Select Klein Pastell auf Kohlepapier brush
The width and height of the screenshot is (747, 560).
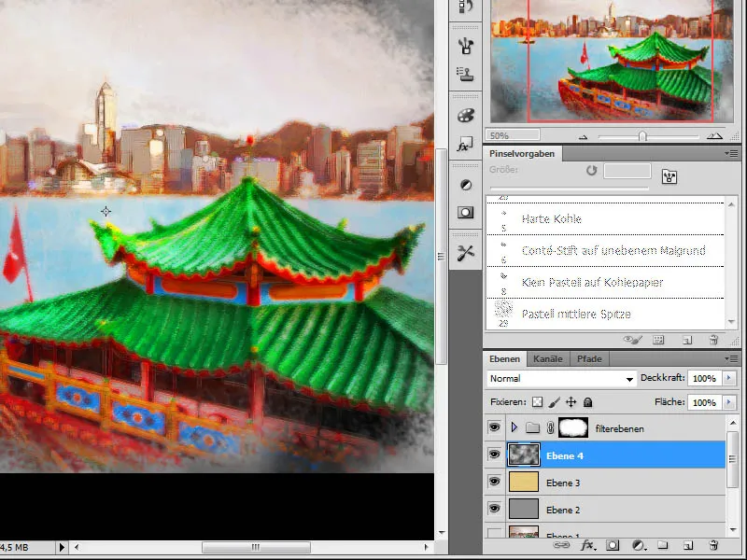coord(605,283)
